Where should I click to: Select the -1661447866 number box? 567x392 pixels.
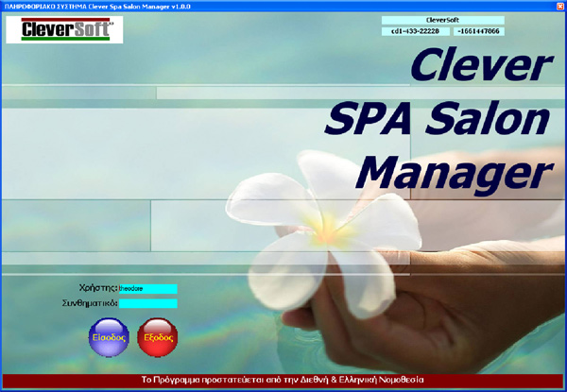(x=479, y=32)
